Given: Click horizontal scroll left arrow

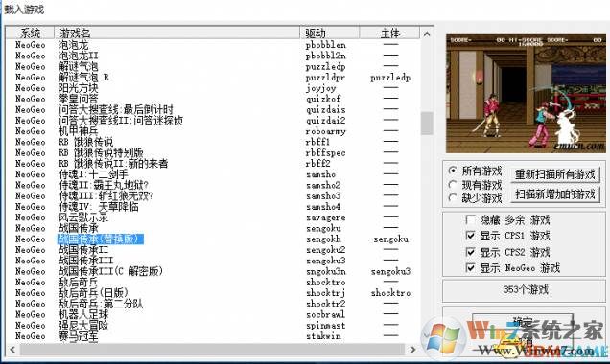Looking at the screenshot, I should (12, 350).
